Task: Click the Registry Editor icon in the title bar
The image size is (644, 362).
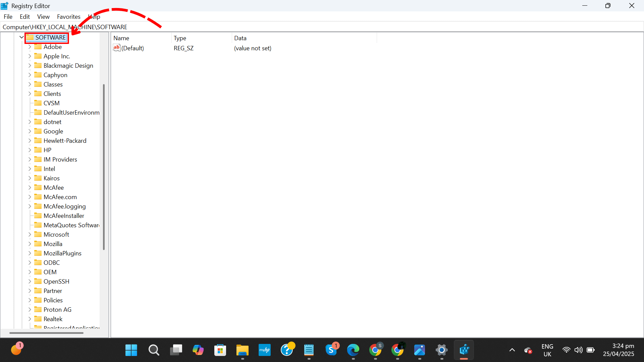Action: coord(4,5)
